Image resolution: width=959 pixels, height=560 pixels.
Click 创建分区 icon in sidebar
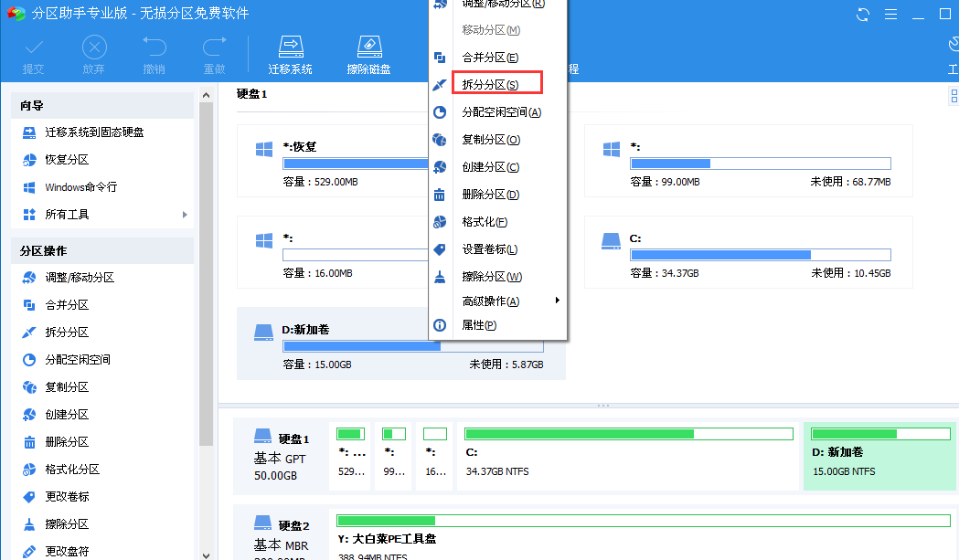tap(29, 415)
